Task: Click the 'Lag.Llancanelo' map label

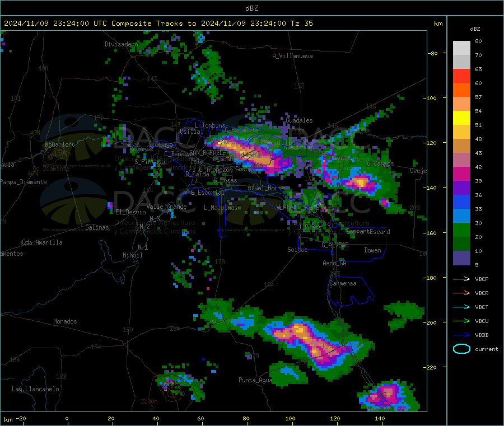Action: pos(36,389)
